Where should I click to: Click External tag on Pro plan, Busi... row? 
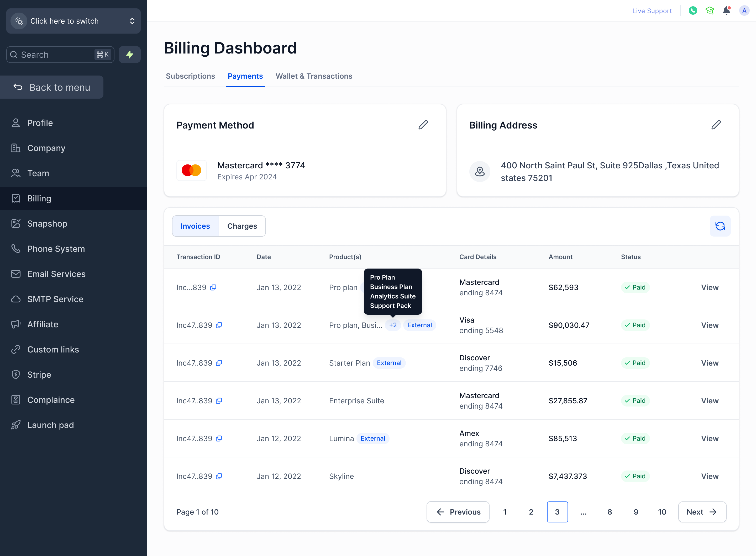[419, 325]
